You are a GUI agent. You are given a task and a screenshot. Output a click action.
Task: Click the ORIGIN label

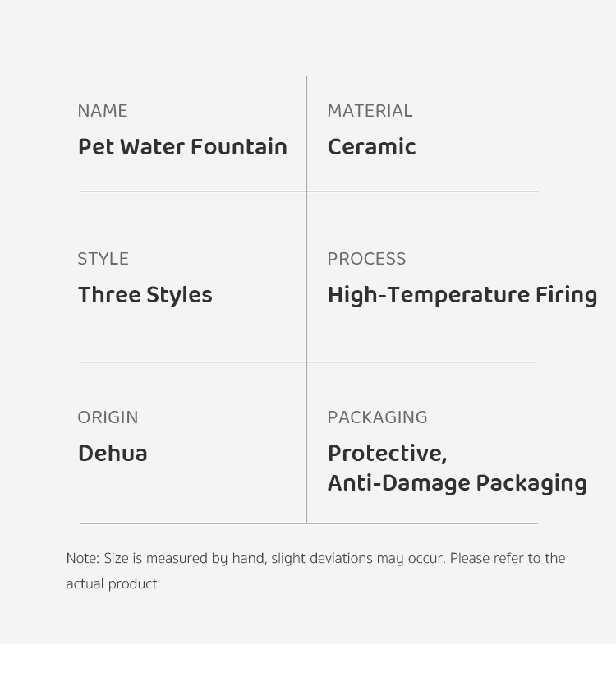tap(108, 417)
